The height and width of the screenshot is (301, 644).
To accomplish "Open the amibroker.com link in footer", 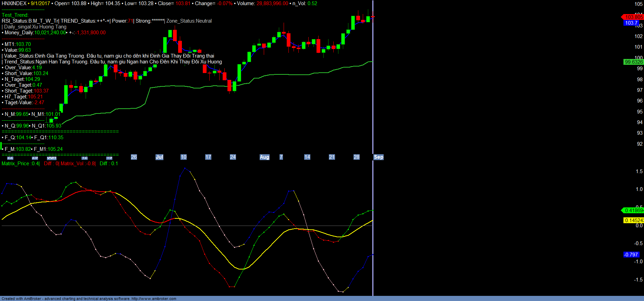I will click(154, 299).
